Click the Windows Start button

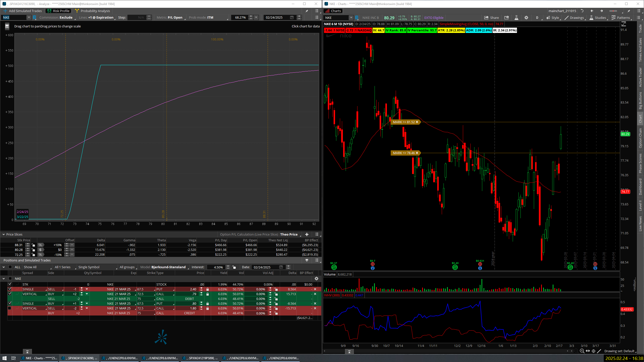4,358
